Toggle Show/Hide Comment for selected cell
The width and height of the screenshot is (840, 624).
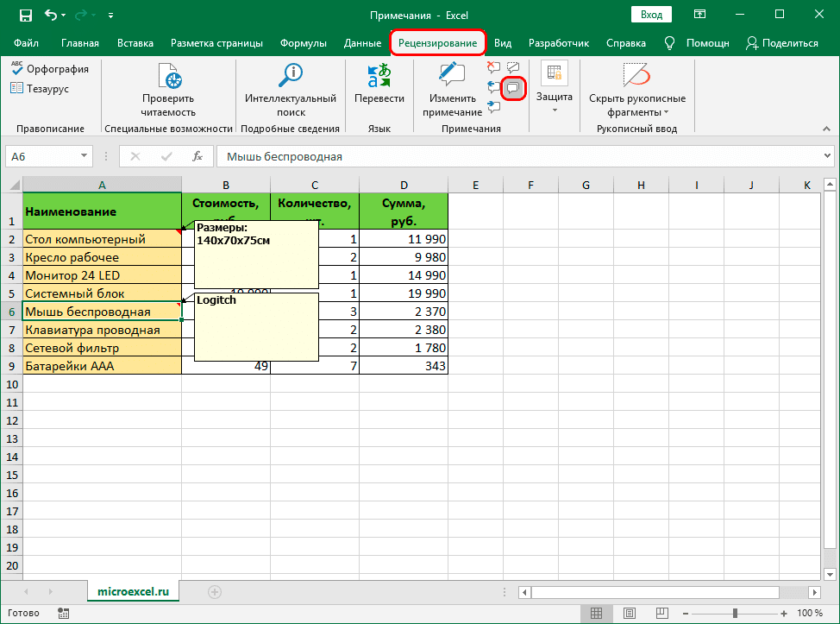tap(514, 67)
